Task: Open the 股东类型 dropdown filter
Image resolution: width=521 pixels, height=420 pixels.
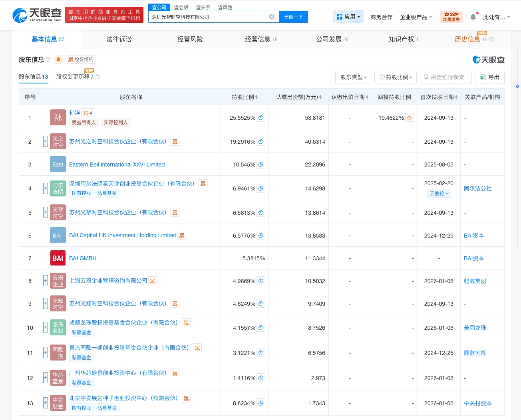Action: (353, 77)
